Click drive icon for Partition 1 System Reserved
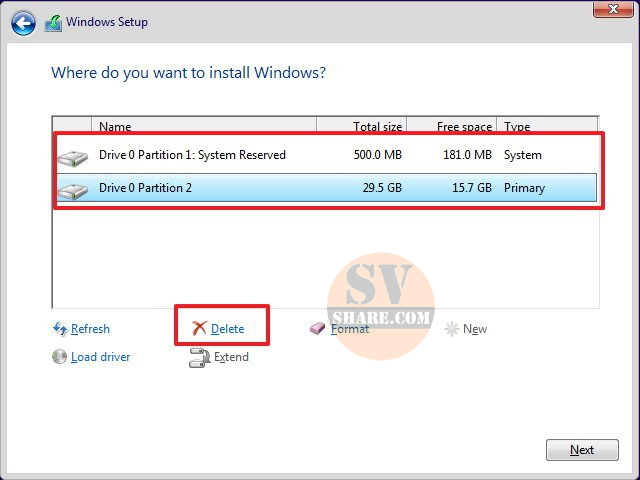 (x=73, y=158)
